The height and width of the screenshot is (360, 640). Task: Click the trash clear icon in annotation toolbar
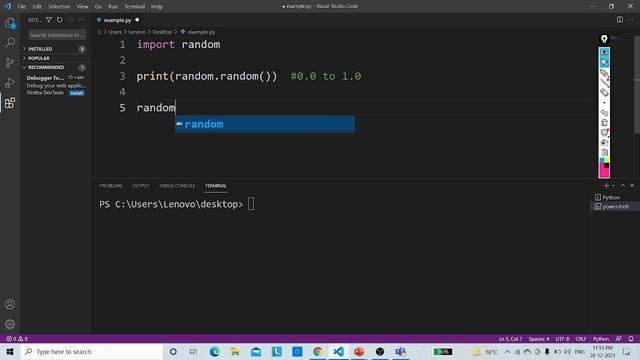click(604, 122)
